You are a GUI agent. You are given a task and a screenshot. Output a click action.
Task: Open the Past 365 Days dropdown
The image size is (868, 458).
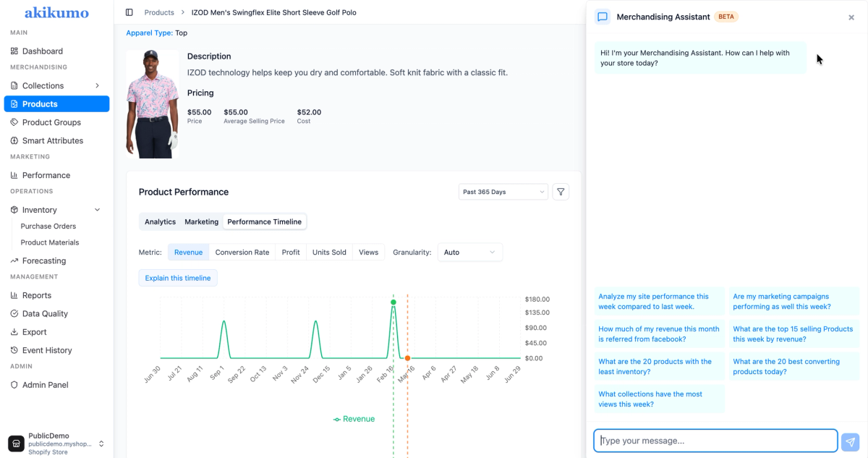(x=503, y=192)
